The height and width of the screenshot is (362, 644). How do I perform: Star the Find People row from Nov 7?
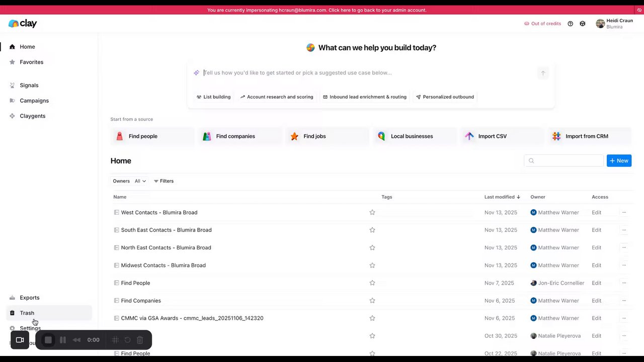(372, 283)
